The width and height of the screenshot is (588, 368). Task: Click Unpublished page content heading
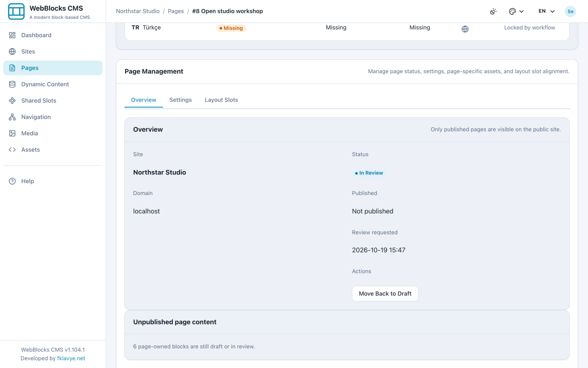(175, 322)
